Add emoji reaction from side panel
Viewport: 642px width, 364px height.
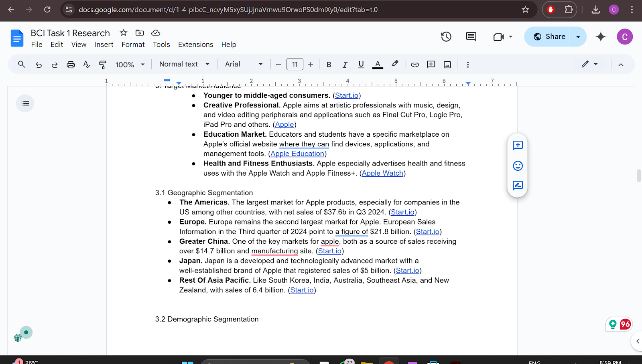518,166
